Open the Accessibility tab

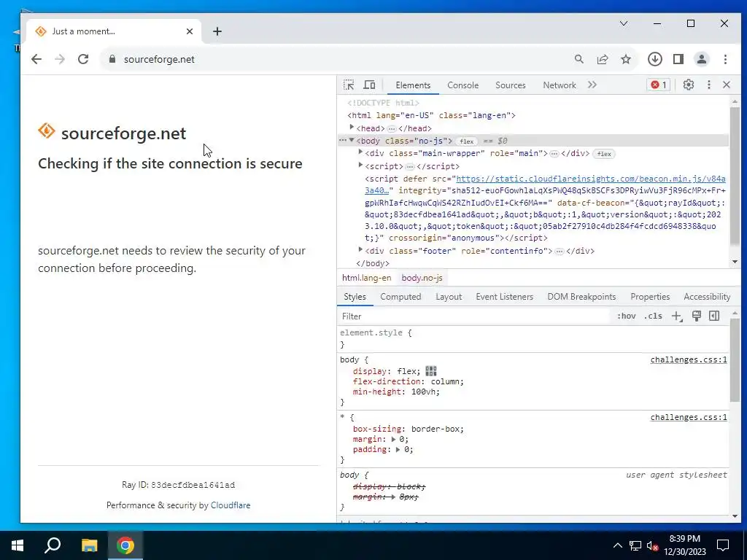point(707,297)
